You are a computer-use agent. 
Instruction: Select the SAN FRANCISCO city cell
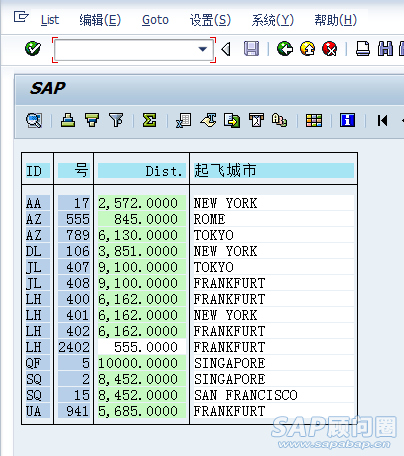(x=274, y=395)
